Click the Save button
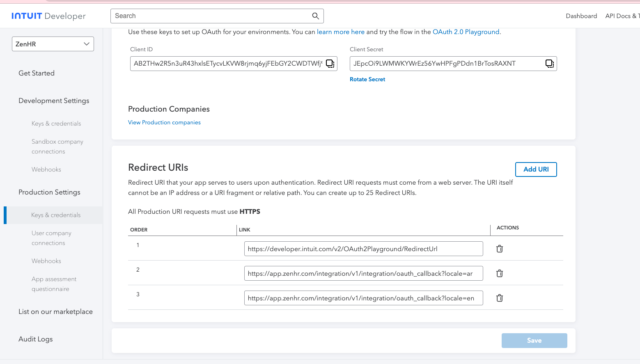 click(x=534, y=341)
